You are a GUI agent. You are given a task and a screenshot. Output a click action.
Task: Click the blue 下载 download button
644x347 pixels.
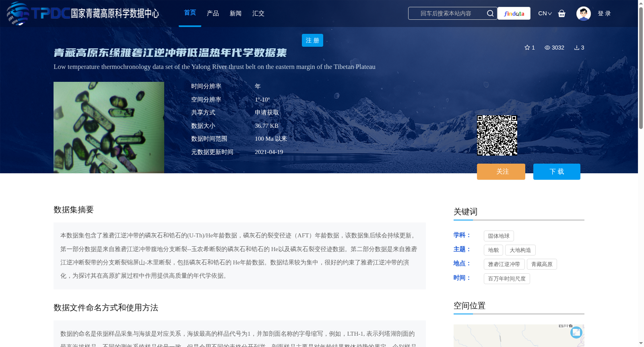coord(557,172)
